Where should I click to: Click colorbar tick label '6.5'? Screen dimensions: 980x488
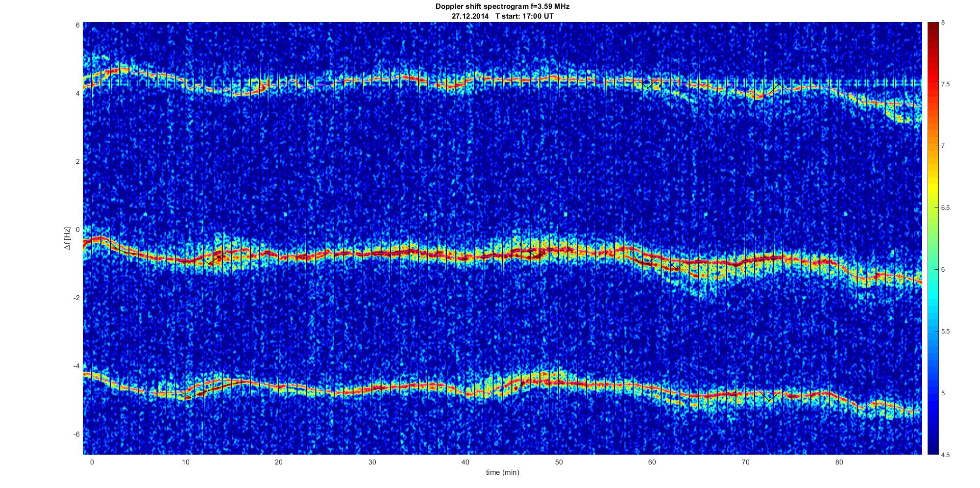[945, 208]
